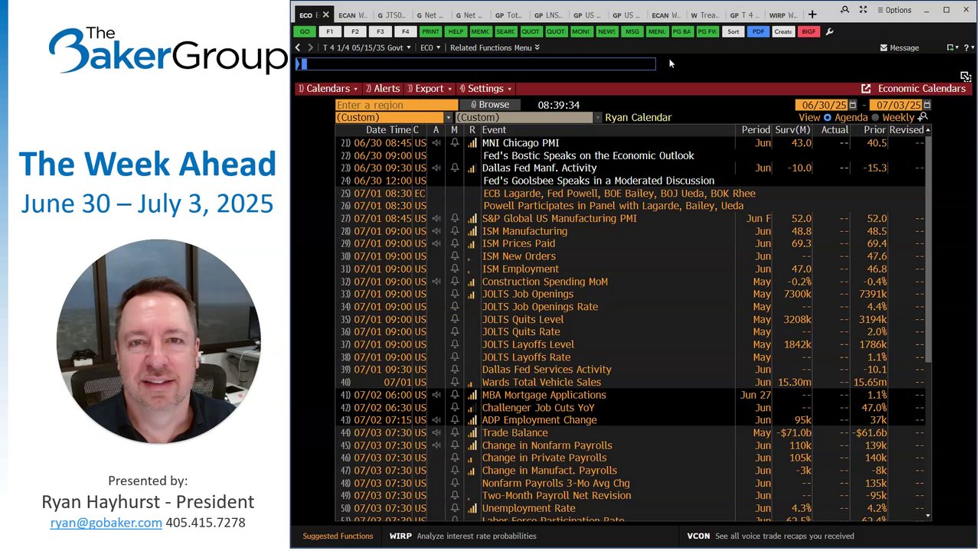The height and width of the screenshot is (551, 980).
Task: Click the MSG toolbar button
Action: click(x=632, y=31)
